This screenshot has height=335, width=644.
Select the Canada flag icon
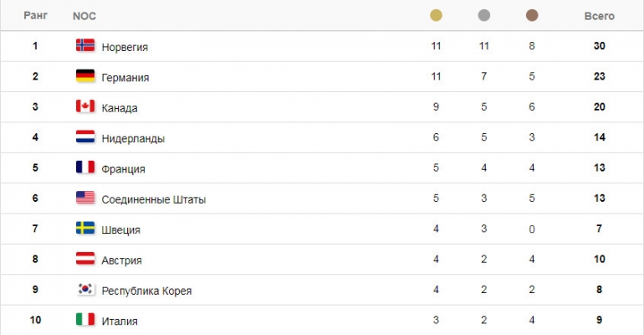pos(85,106)
